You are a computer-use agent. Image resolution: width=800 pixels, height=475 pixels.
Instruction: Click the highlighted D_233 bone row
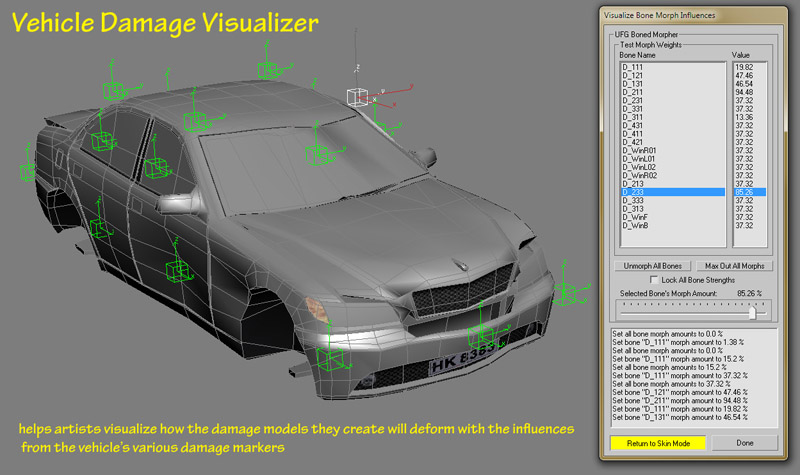pos(672,192)
